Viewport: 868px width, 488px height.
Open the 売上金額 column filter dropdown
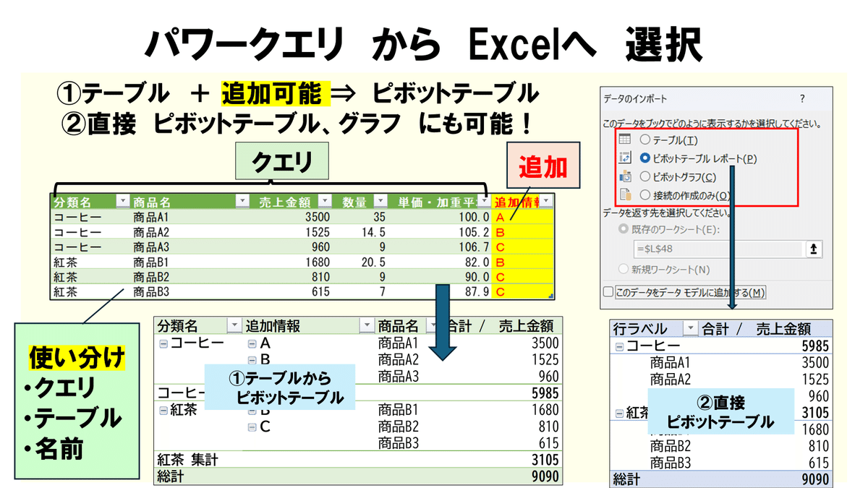325,202
